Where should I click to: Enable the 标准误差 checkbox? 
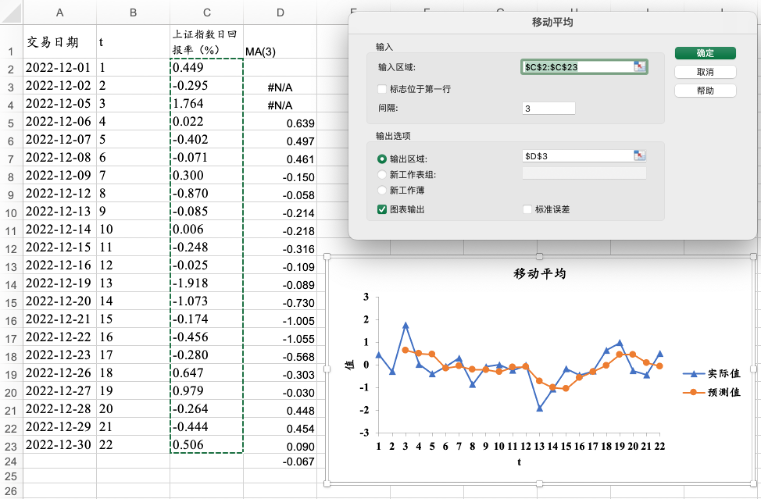(528, 209)
